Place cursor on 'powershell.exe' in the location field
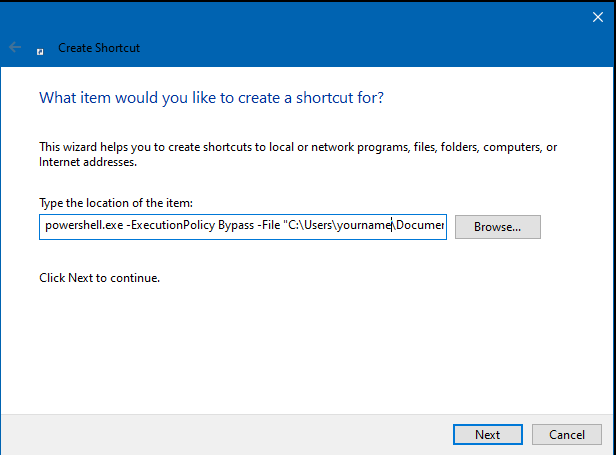 pos(84,225)
